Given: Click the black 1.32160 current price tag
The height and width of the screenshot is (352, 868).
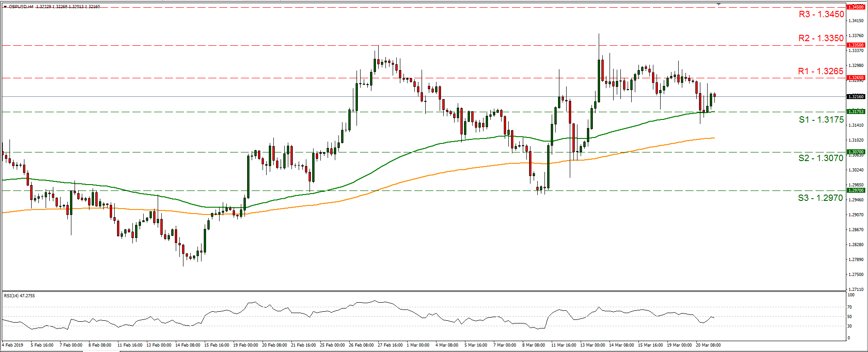Looking at the screenshot, I should 855,96.
